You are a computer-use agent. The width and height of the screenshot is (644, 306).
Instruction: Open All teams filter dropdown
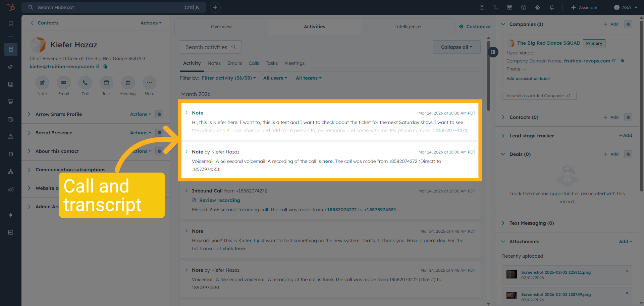(309, 78)
